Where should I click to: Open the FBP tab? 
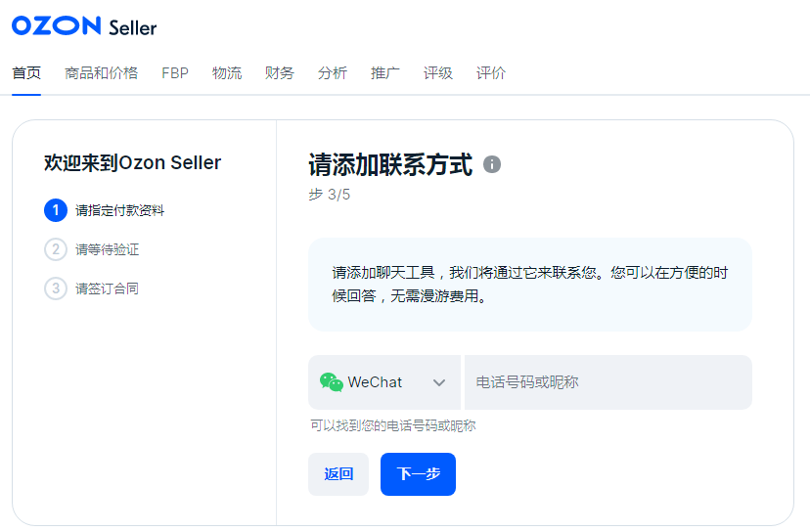tap(175, 73)
